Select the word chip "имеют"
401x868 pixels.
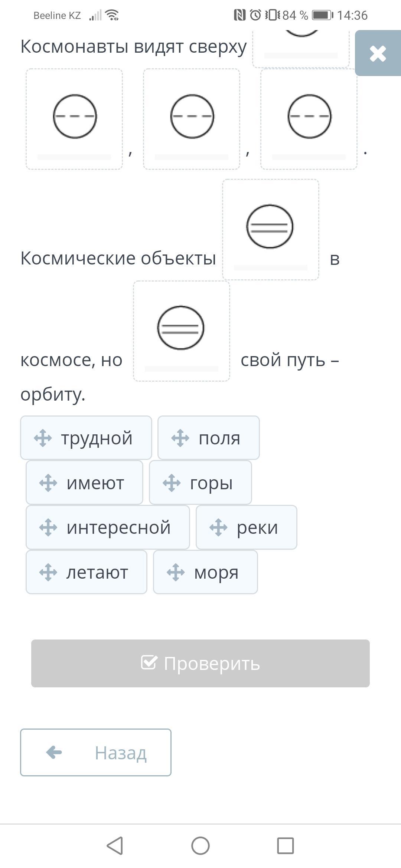click(x=84, y=483)
